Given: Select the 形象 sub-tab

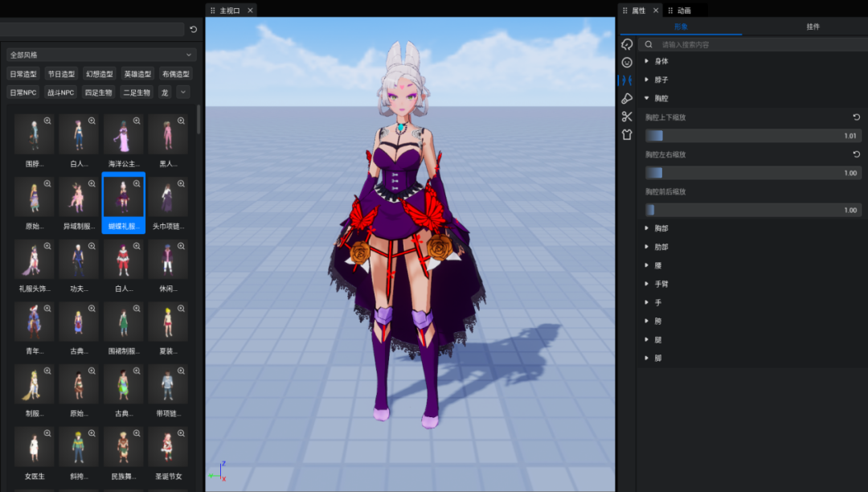Looking at the screenshot, I should (681, 27).
